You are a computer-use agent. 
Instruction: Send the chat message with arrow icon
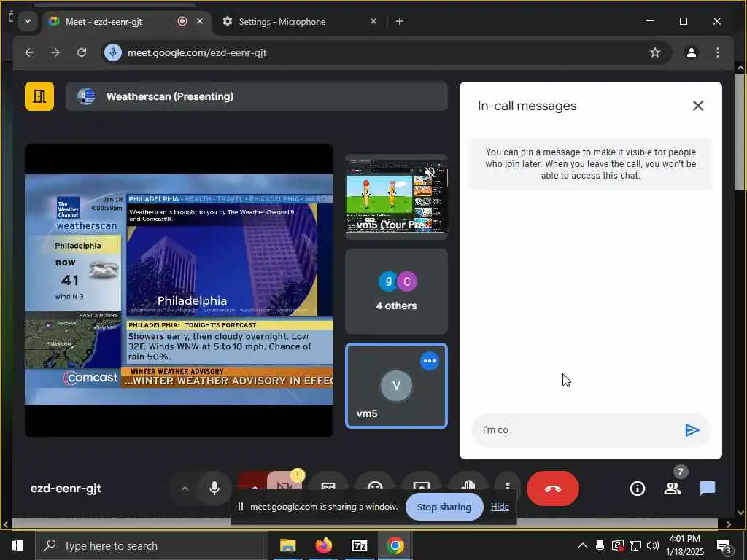coord(692,430)
